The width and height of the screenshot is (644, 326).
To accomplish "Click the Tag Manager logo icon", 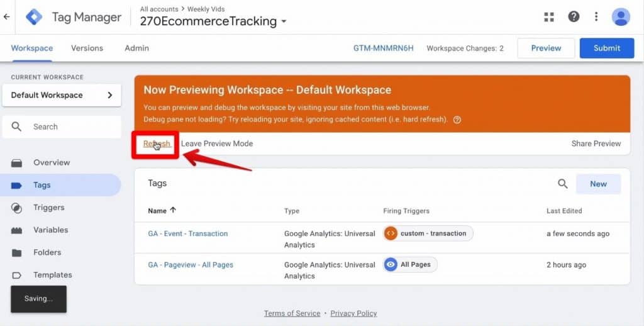I will [34, 17].
